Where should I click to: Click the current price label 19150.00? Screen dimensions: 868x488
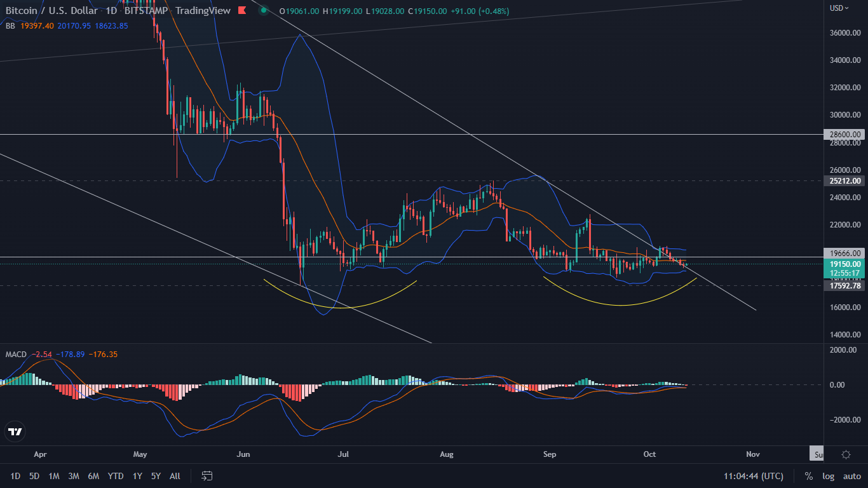(x=846, y=264)
